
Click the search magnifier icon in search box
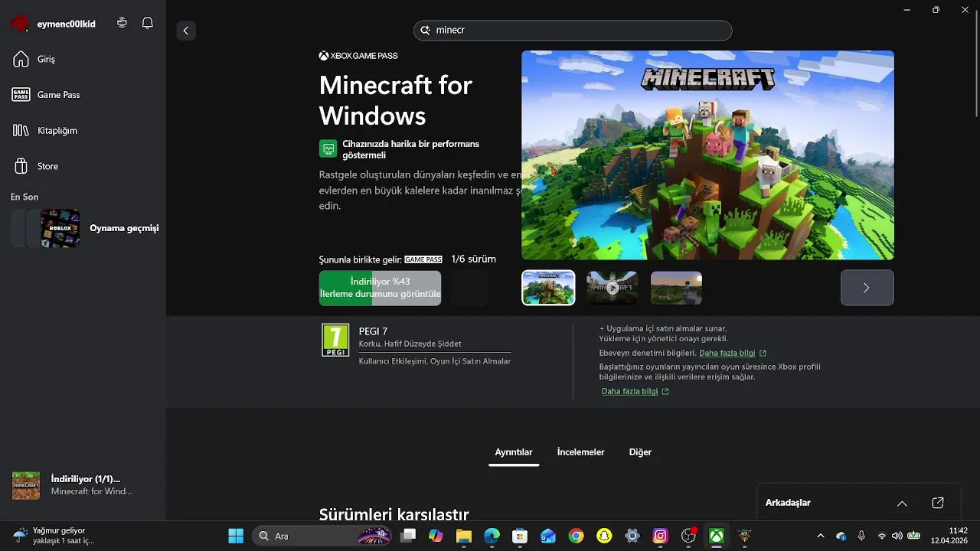coord(426,31)
